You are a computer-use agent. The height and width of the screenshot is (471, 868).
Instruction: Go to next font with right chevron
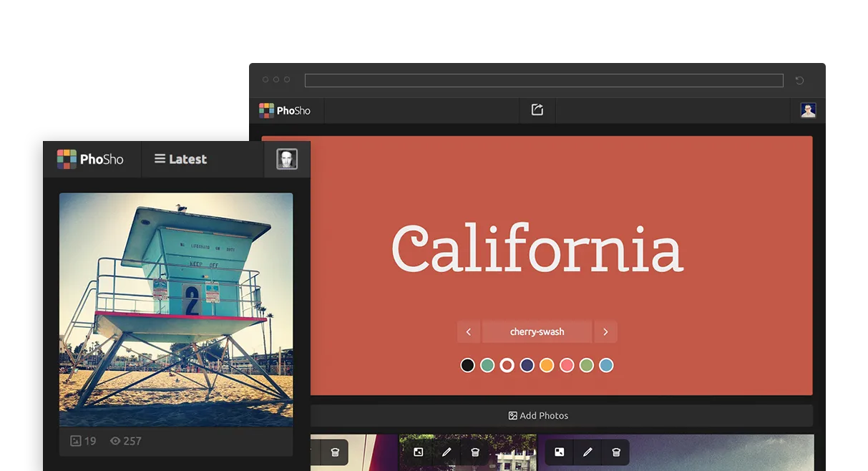(605, 331)
